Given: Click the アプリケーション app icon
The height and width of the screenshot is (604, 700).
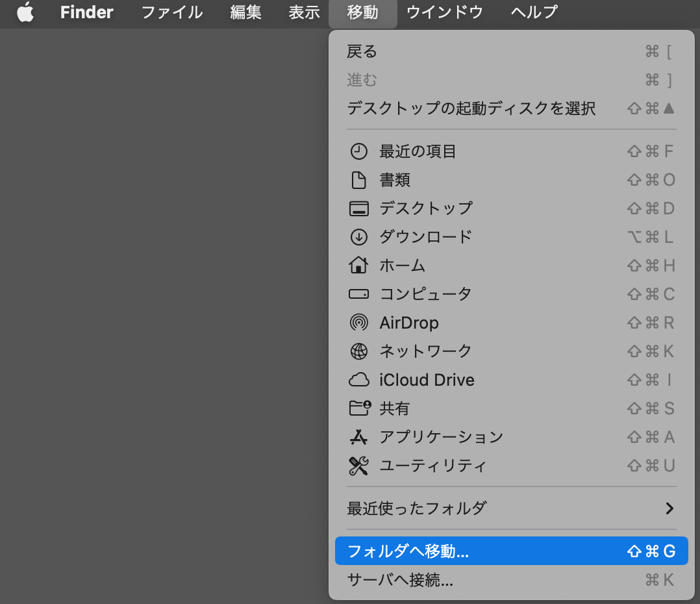Looking at the screenshot, I should point(358,437).
